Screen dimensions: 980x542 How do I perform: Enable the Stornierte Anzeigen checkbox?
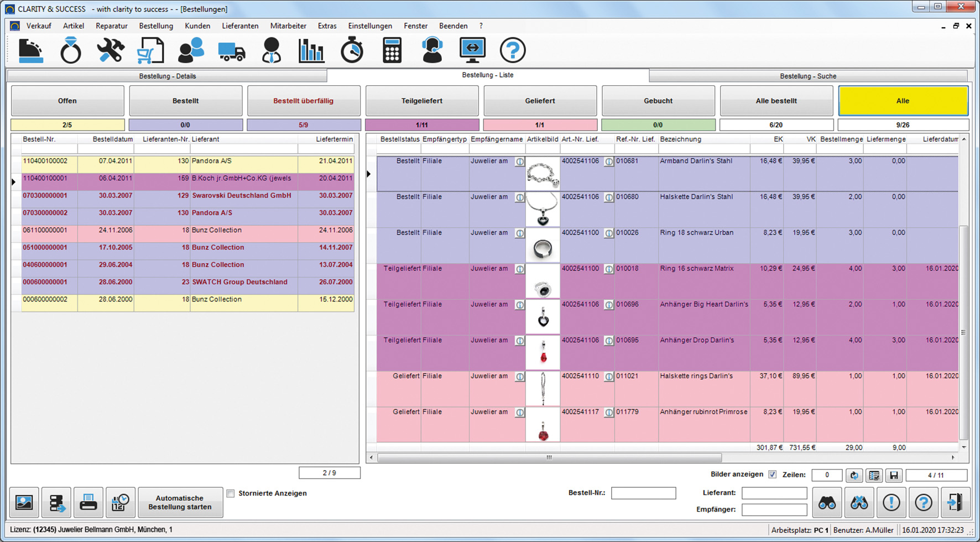coord(231,493)
